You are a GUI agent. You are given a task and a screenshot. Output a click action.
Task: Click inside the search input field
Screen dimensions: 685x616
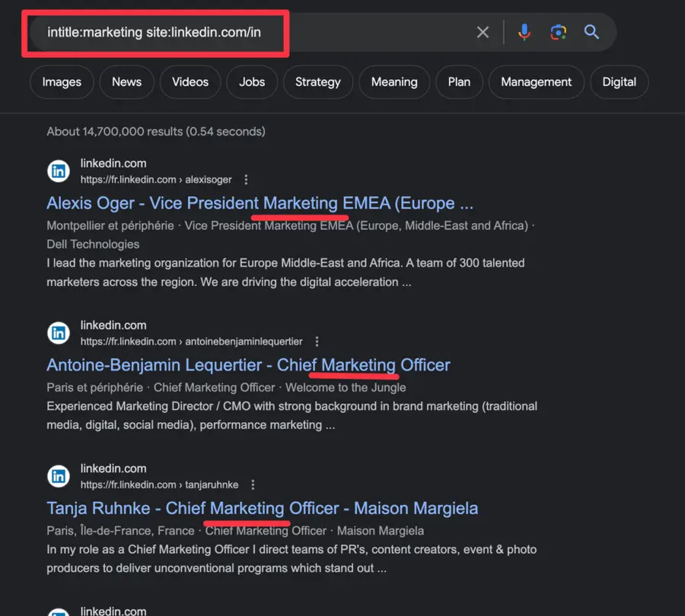point(228,32)
